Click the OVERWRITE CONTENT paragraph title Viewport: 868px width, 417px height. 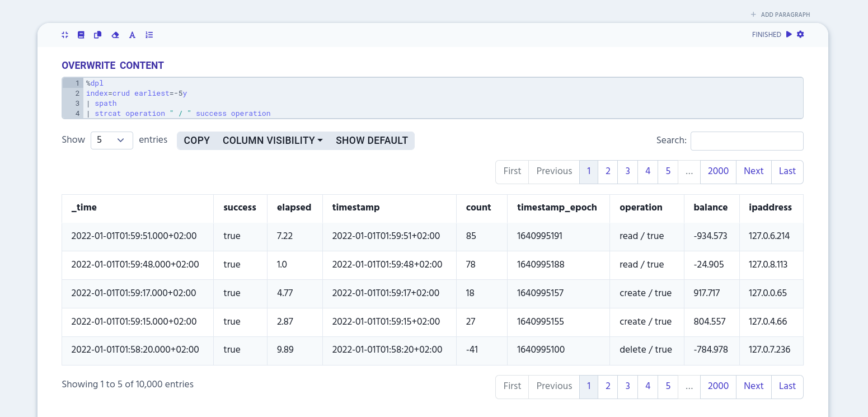click(112, 65)
